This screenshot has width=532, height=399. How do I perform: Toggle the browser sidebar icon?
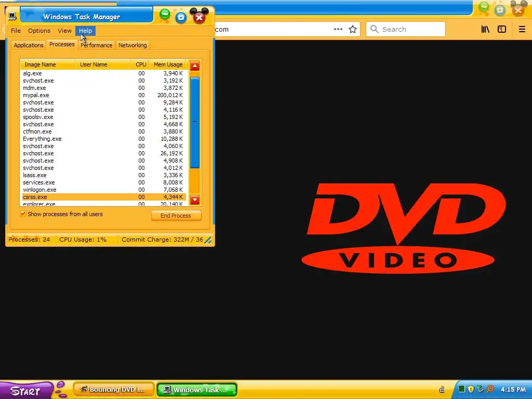502,29
